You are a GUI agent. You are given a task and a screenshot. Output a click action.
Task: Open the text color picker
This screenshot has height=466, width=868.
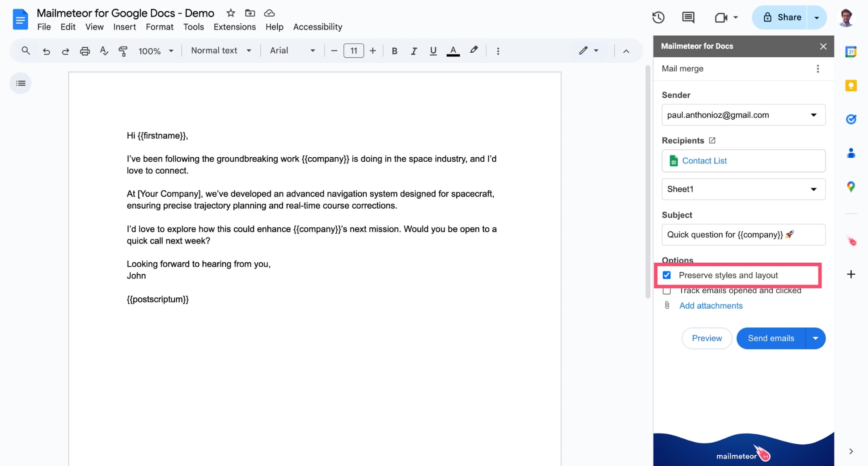click(453, 51)
